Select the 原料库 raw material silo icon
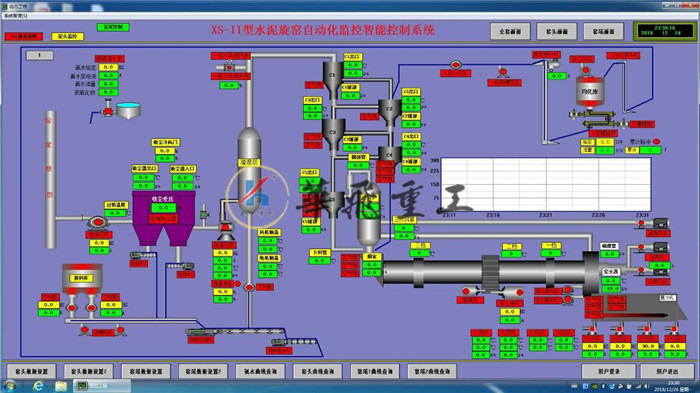 click(82, 279)
